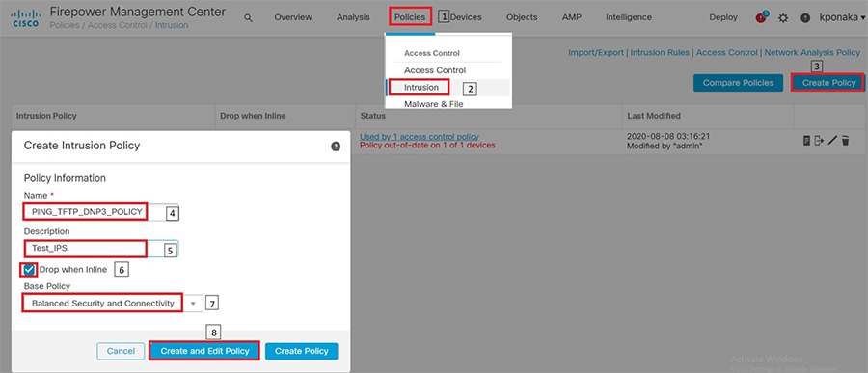Click the help icon in Create Intrusion Policy dialog

click(x=336, y=147)
